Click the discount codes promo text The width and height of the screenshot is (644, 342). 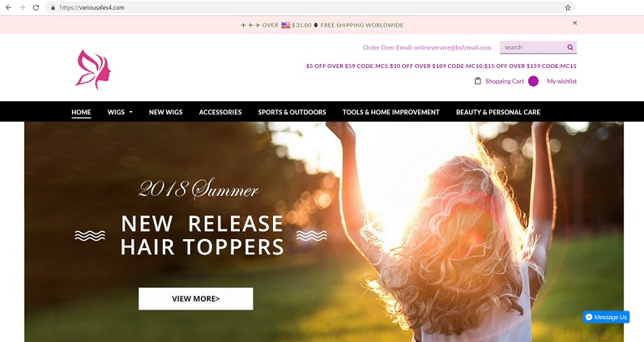441,66
